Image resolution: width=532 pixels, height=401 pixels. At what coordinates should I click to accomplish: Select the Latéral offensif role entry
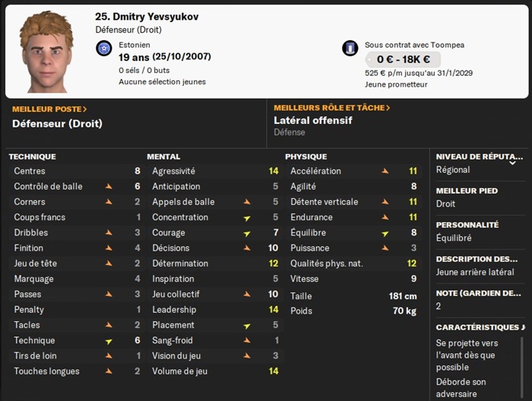click(312, 121)
